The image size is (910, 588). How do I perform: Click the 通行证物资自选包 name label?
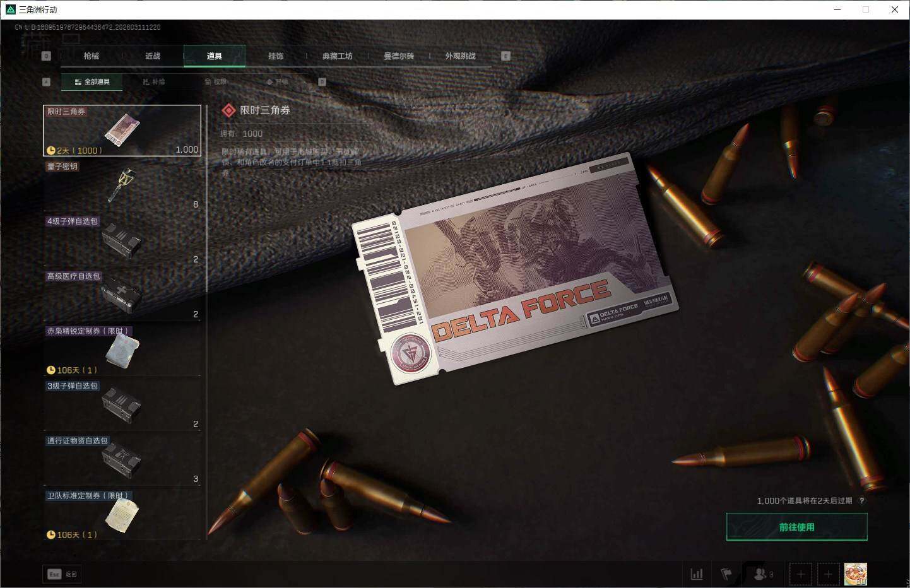[78, 441]
